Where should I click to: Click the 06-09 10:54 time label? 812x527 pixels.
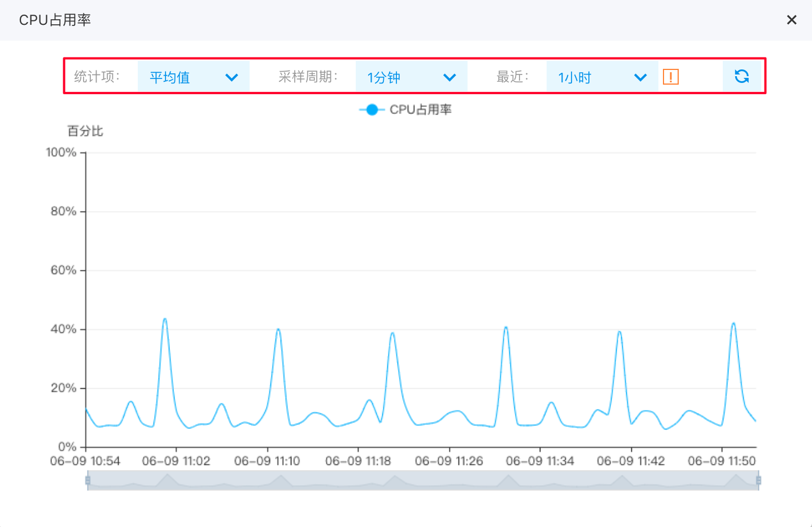point(85,461)
